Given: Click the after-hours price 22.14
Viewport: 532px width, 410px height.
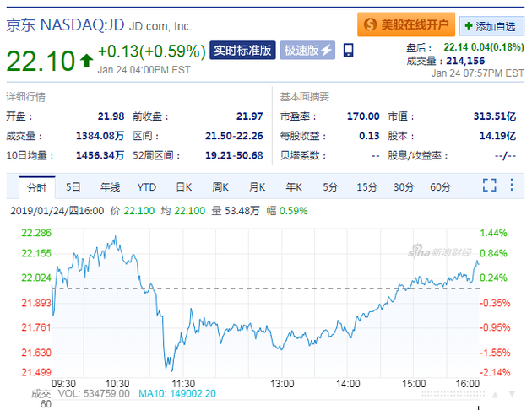Looking at the screenshot, I should [x=456, y=47].
